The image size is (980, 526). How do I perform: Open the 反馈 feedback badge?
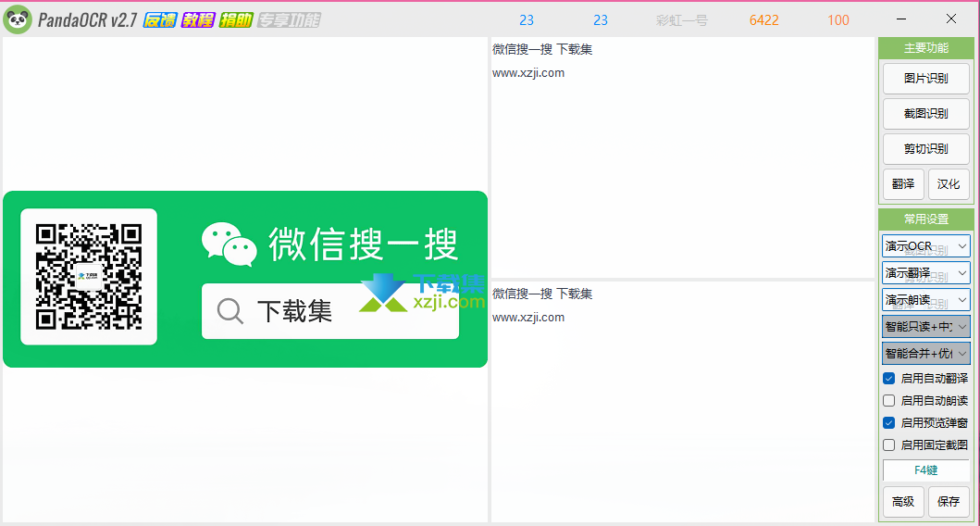[160, 20]
